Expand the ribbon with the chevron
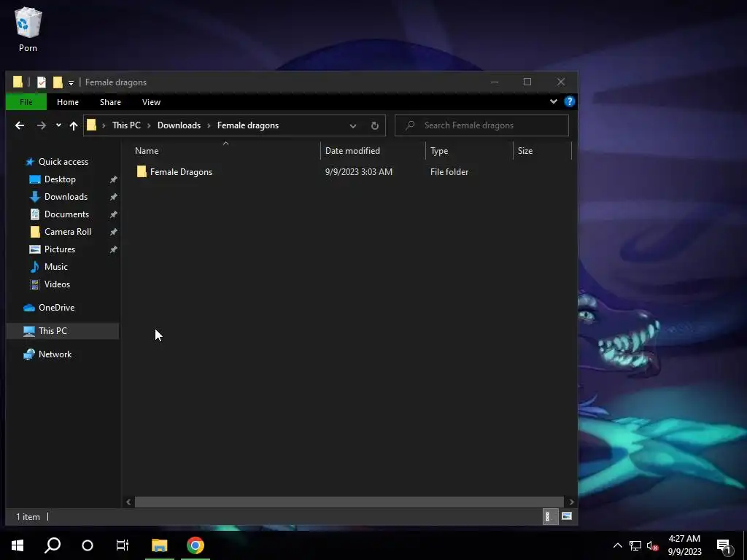747x560 pixels. click(554, 101)
